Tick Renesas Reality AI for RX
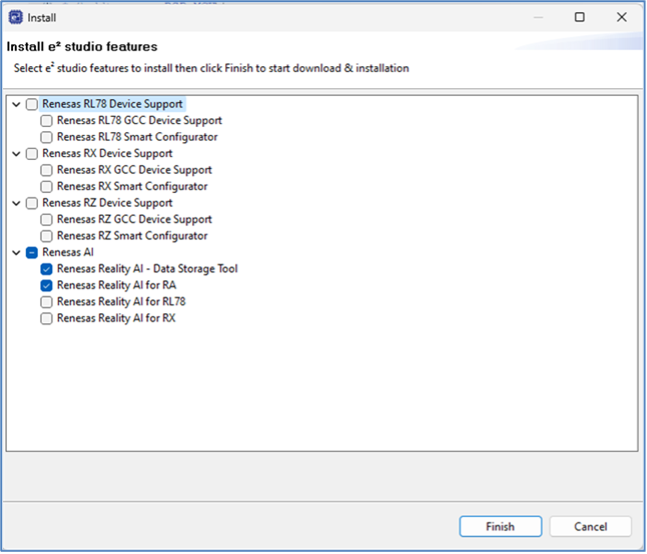The width and height of the screenshot is (647, 554). (x=47, y=318)
